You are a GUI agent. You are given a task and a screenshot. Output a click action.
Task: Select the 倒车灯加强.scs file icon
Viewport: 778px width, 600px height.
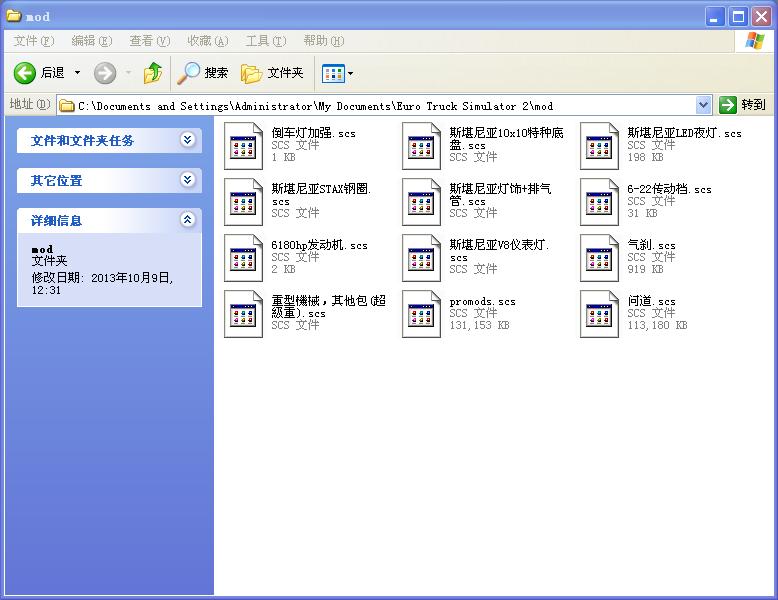243,146
